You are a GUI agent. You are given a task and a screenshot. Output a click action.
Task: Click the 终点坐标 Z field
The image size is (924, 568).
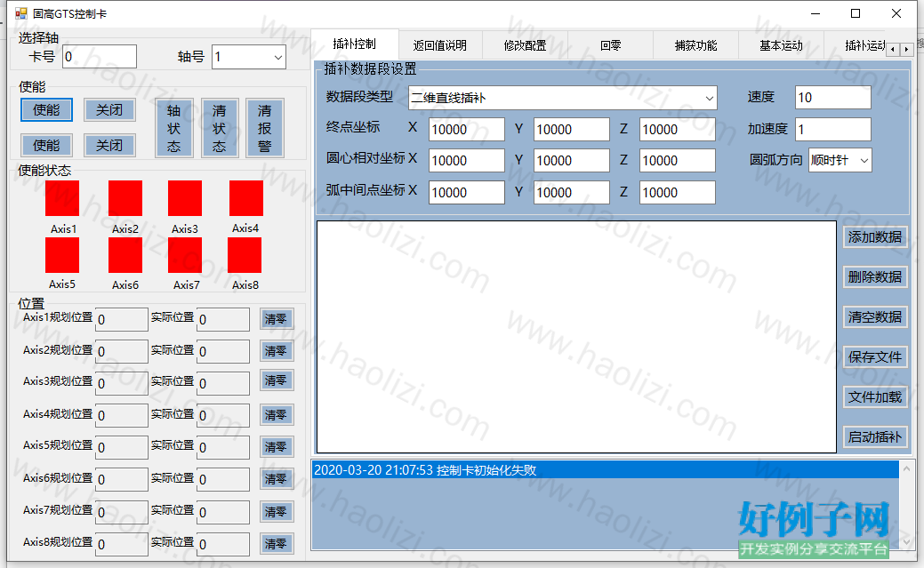tap(678, 130)
